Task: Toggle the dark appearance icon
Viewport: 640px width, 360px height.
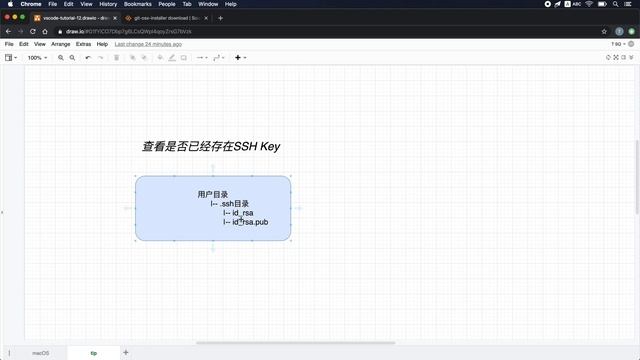Action: click(608, 58)
